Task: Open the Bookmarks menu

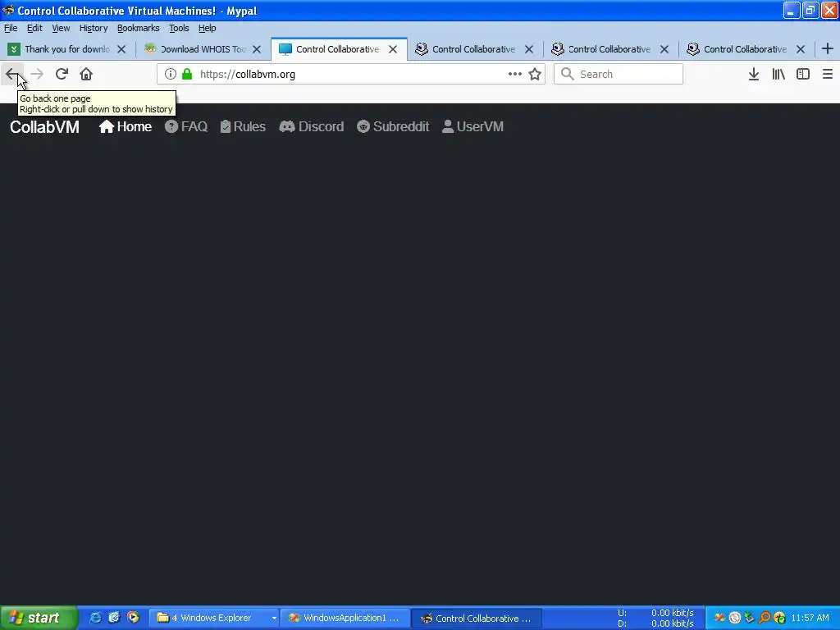Action: pos(138,28)
